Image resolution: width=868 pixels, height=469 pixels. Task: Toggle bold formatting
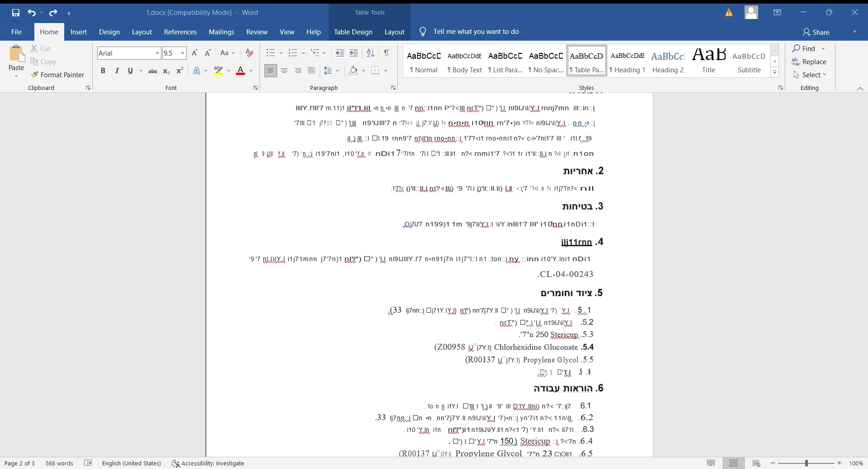[x=103, y=71]
